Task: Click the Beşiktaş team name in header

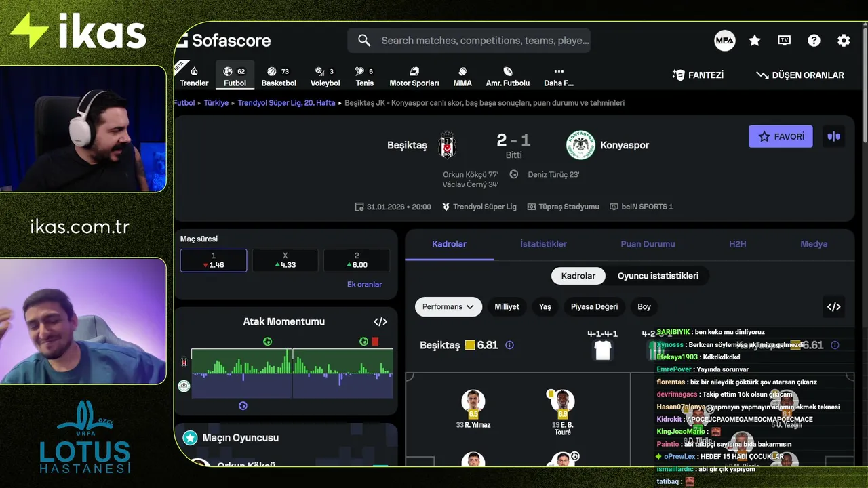Action: (x=407, y=145)
